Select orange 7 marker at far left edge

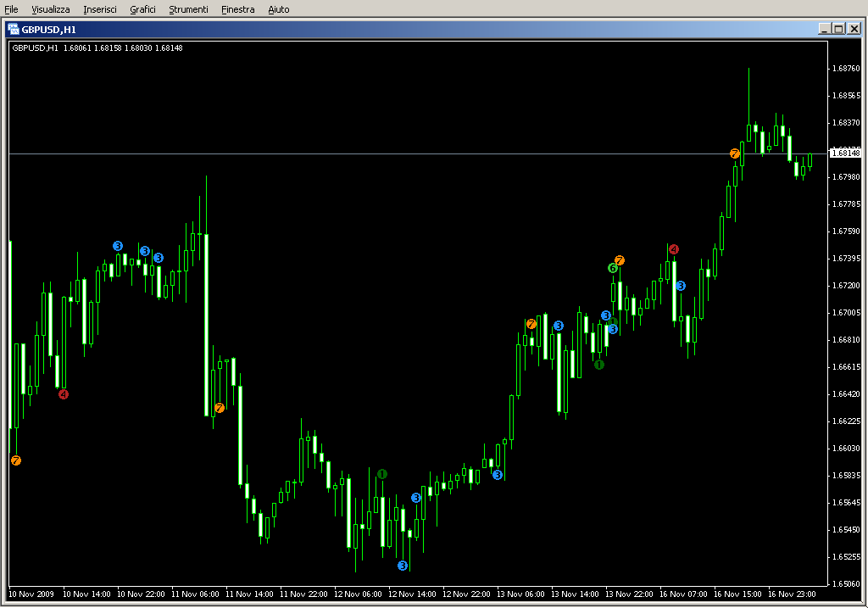[16, 460]
